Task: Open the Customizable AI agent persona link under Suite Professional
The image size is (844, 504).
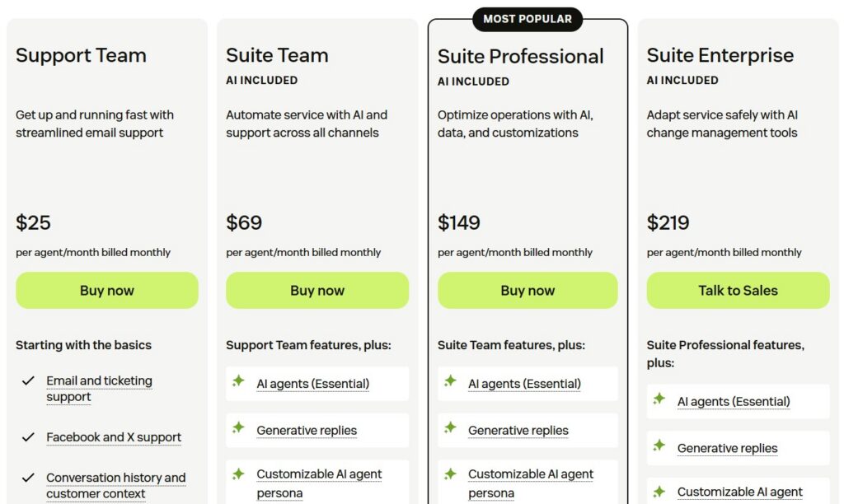Action: (531, 483)
